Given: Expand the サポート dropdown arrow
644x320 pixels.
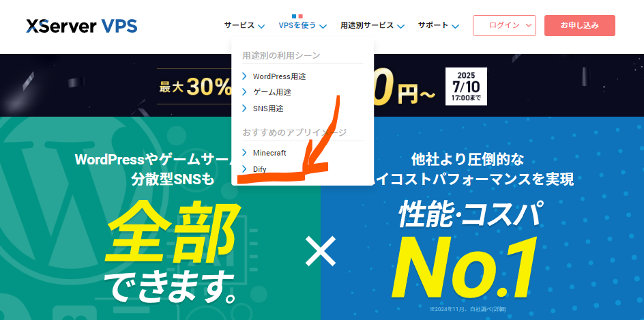Looking at the screenshot, I should pos(455,27).
